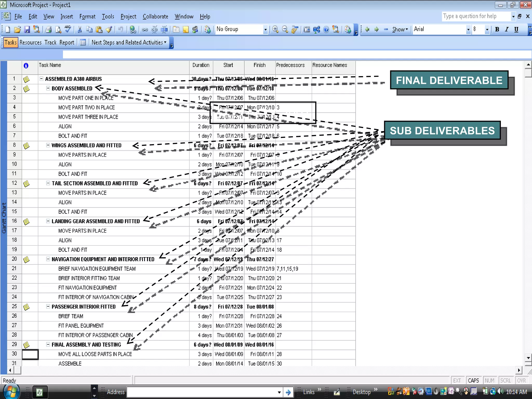Open the No Group dropdown

[265, 30]
